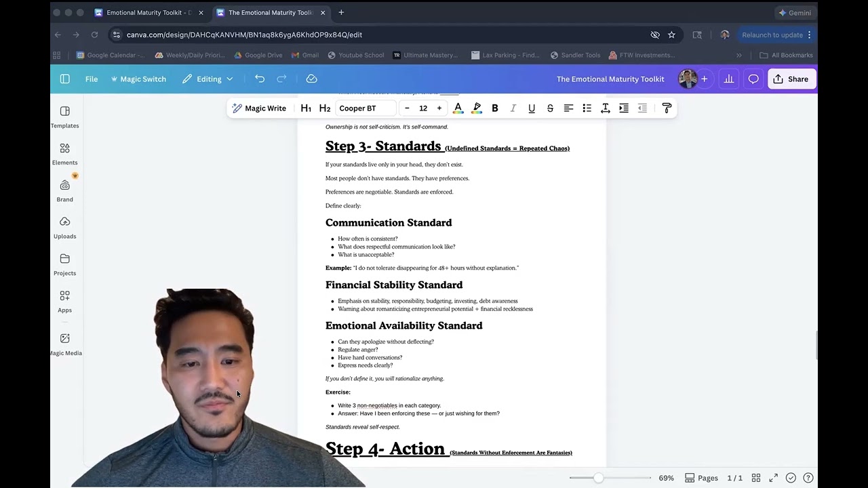Open the Gemini button
This screenshot has width=868, height=488.
[795, 12]
